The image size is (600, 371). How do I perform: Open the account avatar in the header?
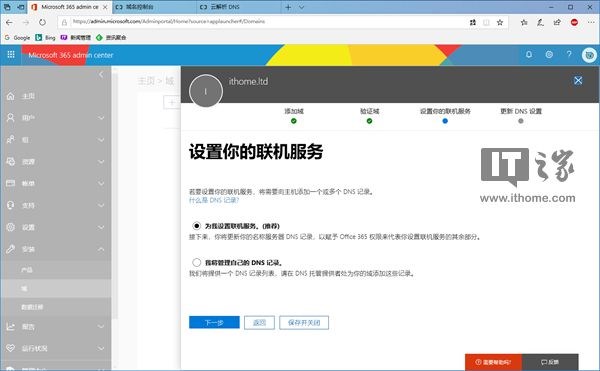coord(589,55)
